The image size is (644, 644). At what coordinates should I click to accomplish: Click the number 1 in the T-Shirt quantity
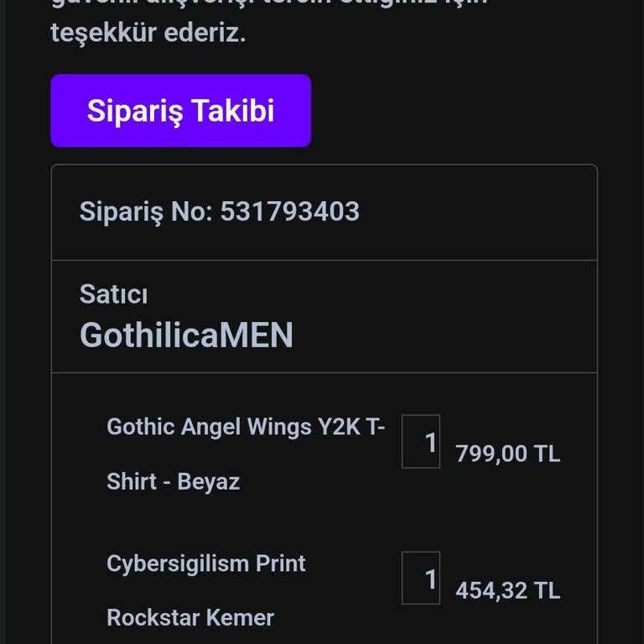[430, 443]
